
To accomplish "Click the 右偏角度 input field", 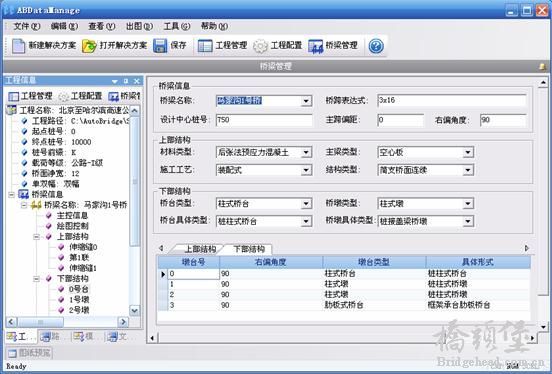I will point(503,120).
